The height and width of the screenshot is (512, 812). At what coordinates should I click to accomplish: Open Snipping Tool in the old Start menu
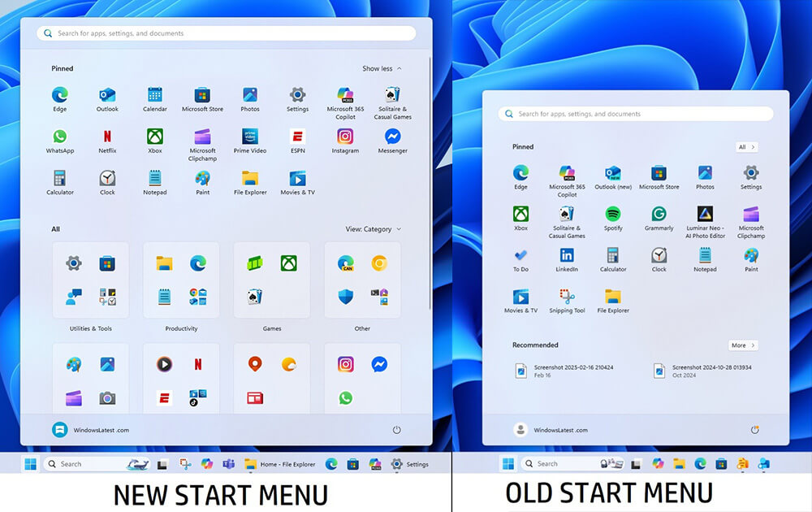(567, 301)
